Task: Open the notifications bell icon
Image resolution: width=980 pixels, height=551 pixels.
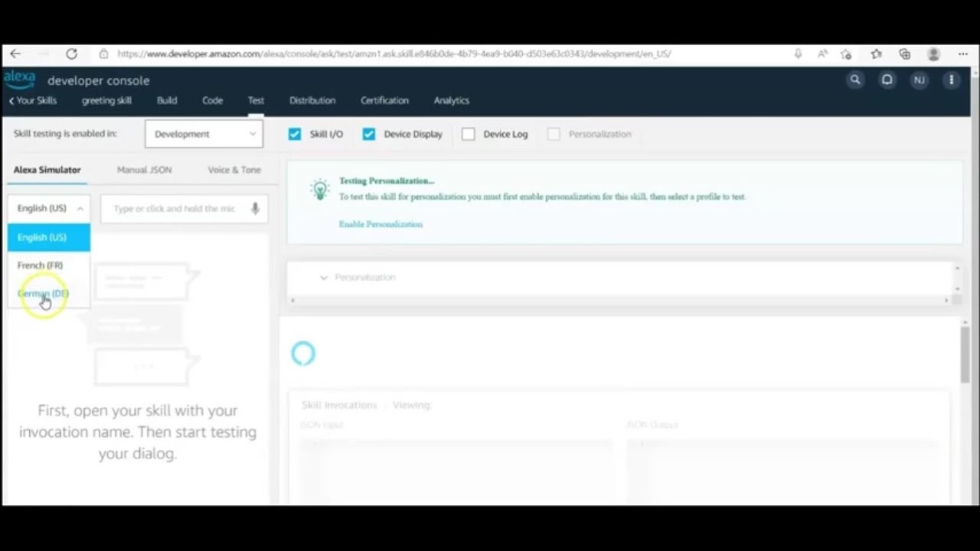Action: (x=887, y=80)
